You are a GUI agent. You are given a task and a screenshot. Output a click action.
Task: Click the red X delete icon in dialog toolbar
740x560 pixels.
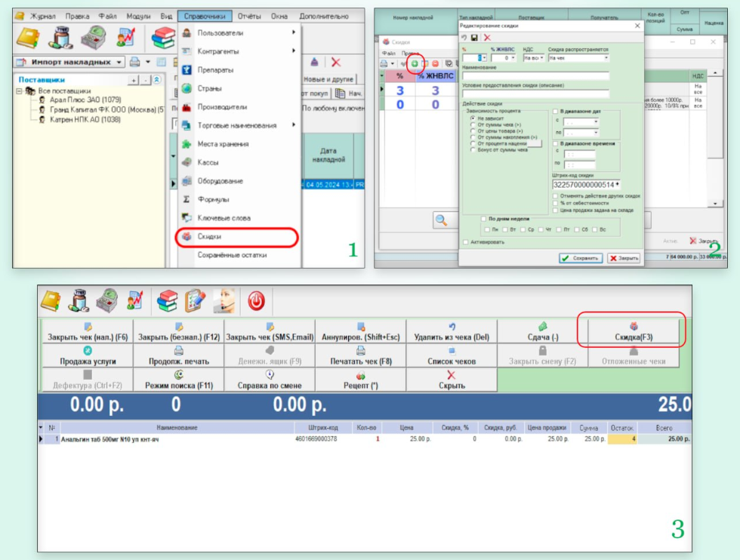487,37
